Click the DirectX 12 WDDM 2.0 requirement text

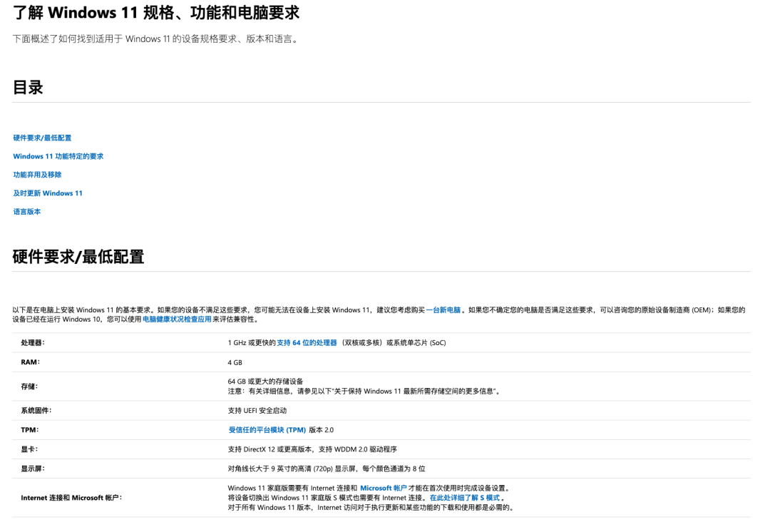[312, 449]
